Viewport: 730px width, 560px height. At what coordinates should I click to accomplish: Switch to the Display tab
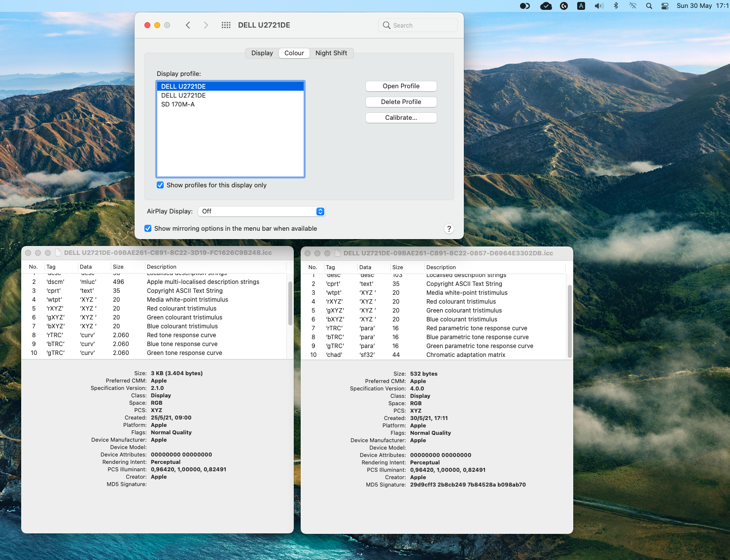[x=262, y=53]
